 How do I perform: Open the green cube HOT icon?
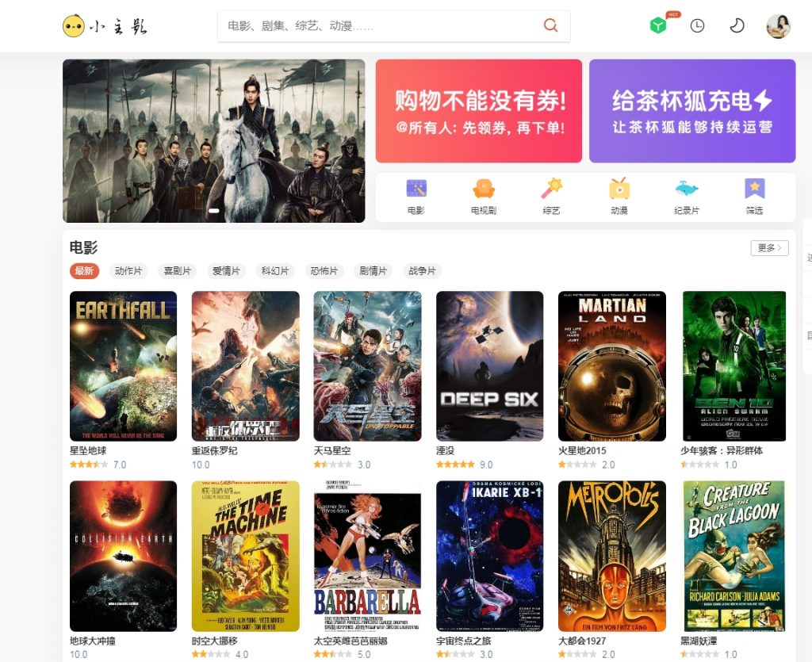point(658,25)
